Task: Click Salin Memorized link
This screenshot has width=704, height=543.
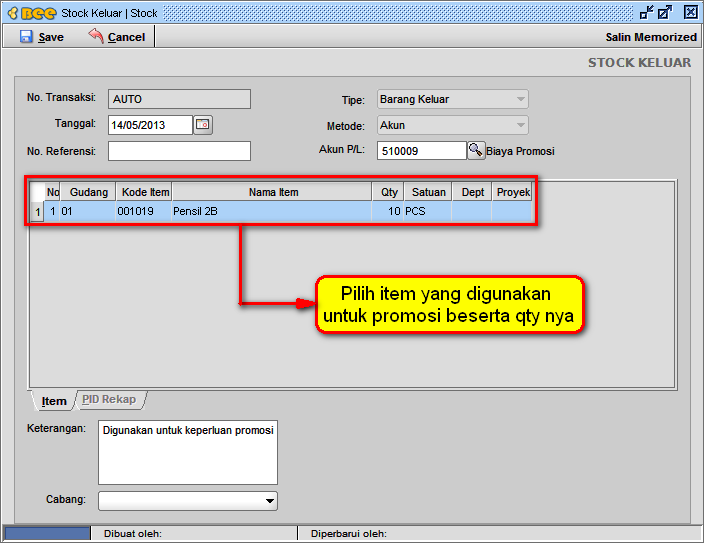Action: click(650, 37)
